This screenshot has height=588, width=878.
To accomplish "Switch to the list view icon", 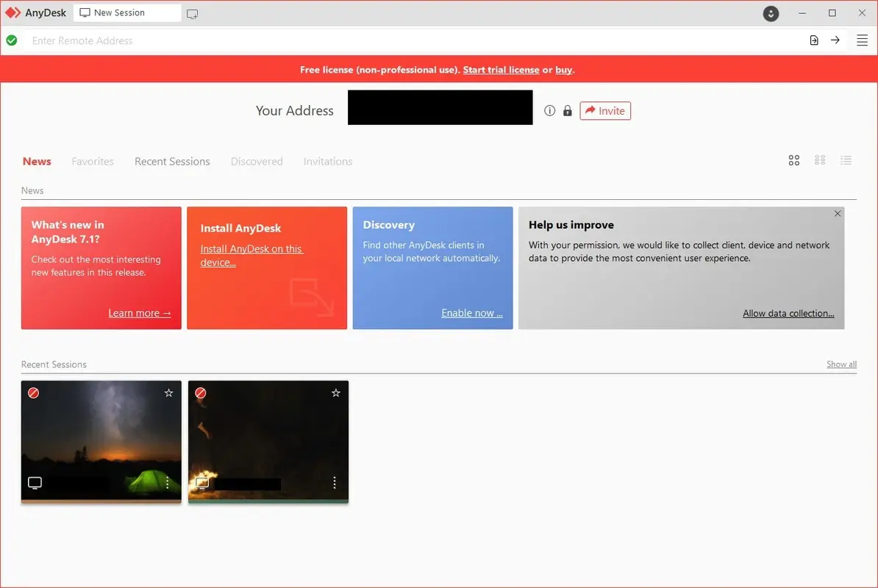I will 846,159.
